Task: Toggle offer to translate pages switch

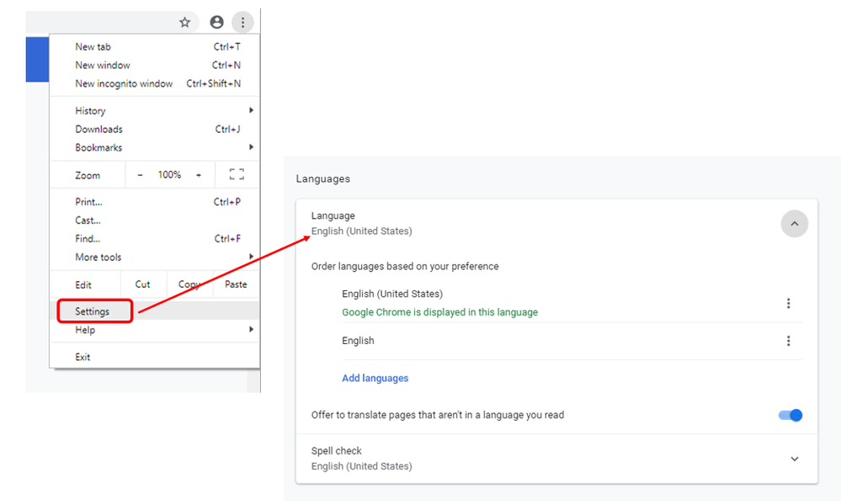Action: click(x=790, y=415)
